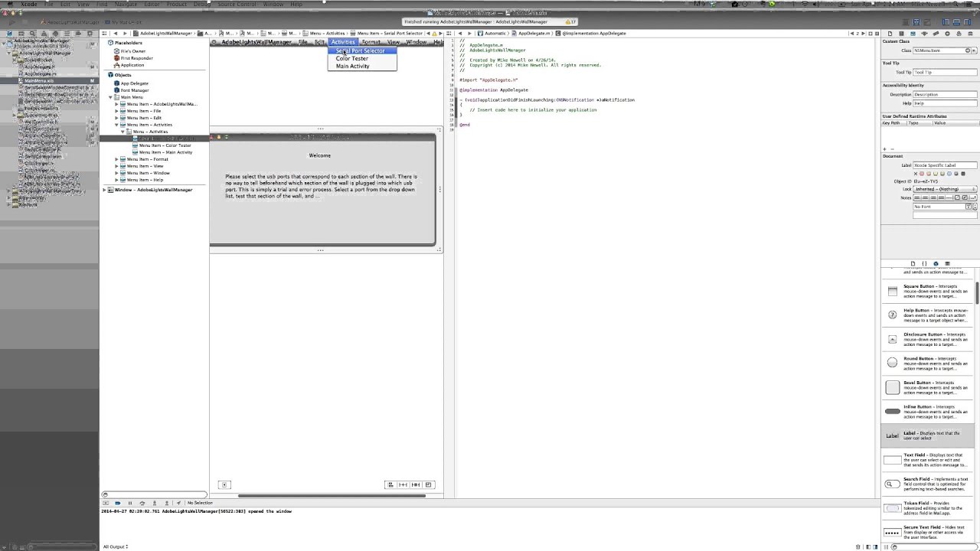Show the Media library tab
The width and height of the screenshot is (980, 551).
[x=947, y=263]
